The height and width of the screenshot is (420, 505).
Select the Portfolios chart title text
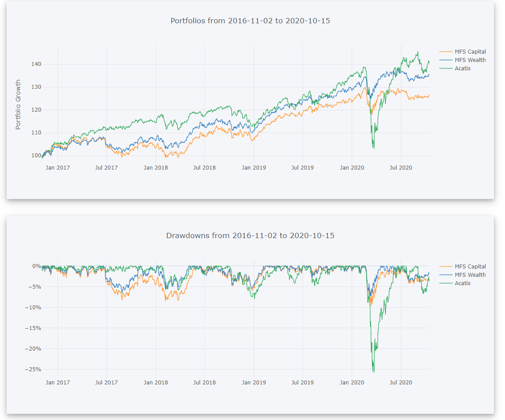pos(250,21)
